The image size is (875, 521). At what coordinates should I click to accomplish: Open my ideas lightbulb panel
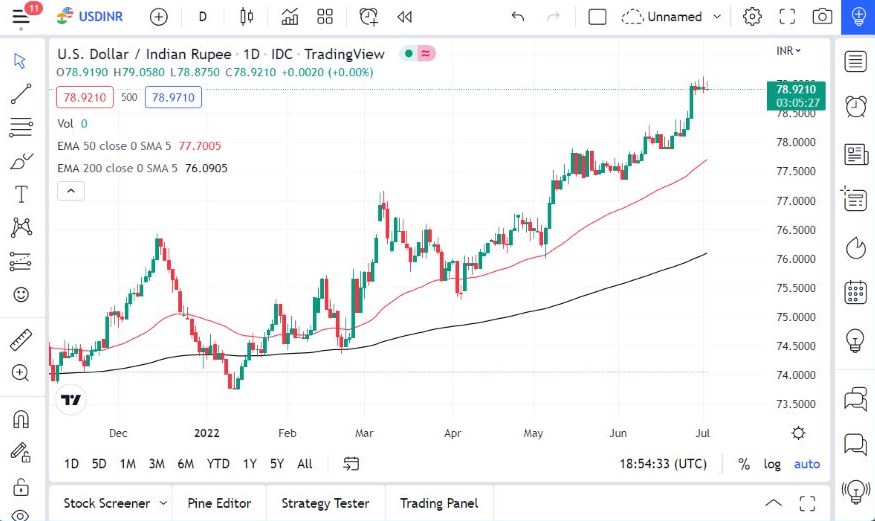click(x=855, y=340)
